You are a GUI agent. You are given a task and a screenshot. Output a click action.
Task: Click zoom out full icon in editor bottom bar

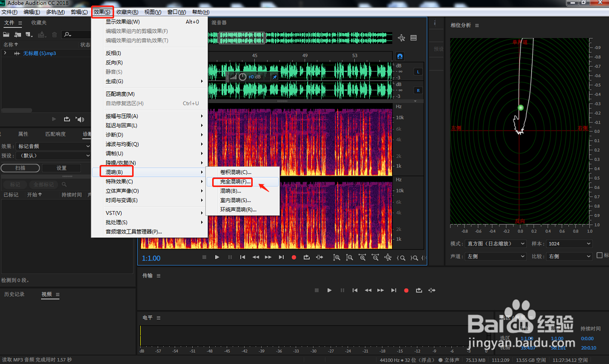(x=389, y=257)
